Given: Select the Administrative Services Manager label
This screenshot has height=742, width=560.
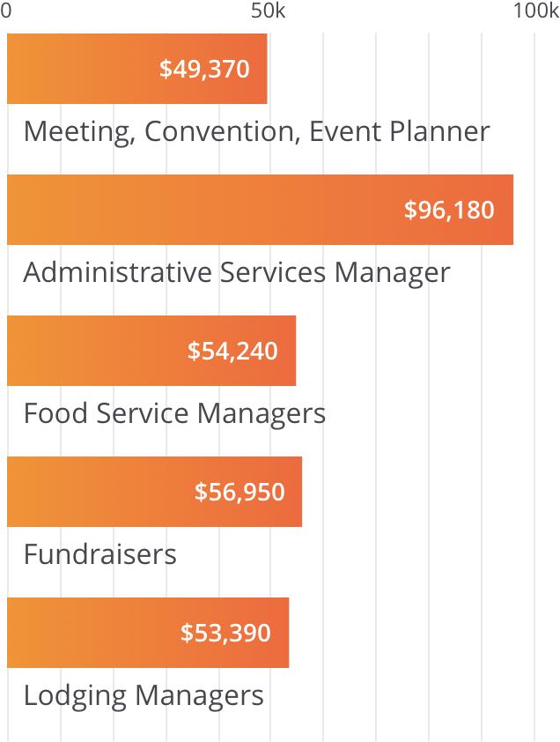Looking at the screenshot, I should pos(237,272).
